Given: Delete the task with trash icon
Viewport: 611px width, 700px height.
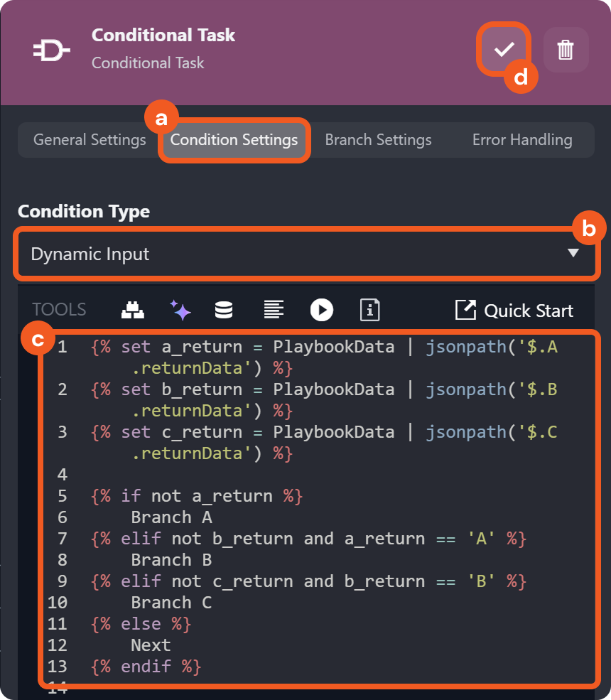Looking at the screenshot, I should [x=566, y=50].
